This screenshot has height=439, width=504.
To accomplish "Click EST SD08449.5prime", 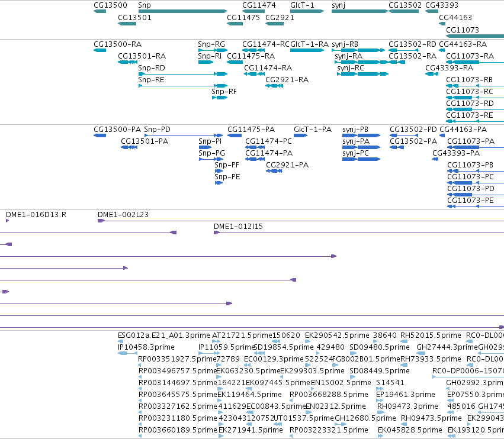I will click(x=380, y=370).
